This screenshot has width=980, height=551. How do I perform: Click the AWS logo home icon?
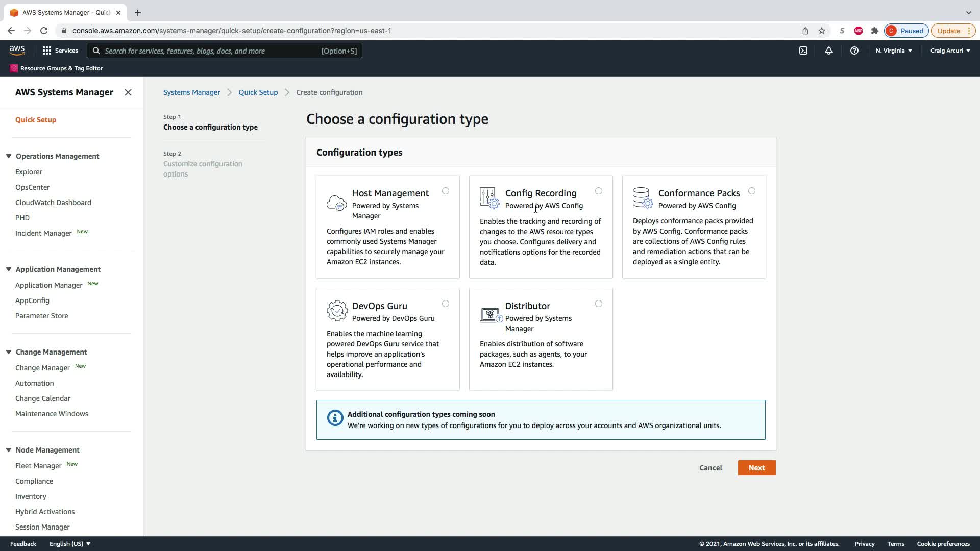click(x=17, y=50)
